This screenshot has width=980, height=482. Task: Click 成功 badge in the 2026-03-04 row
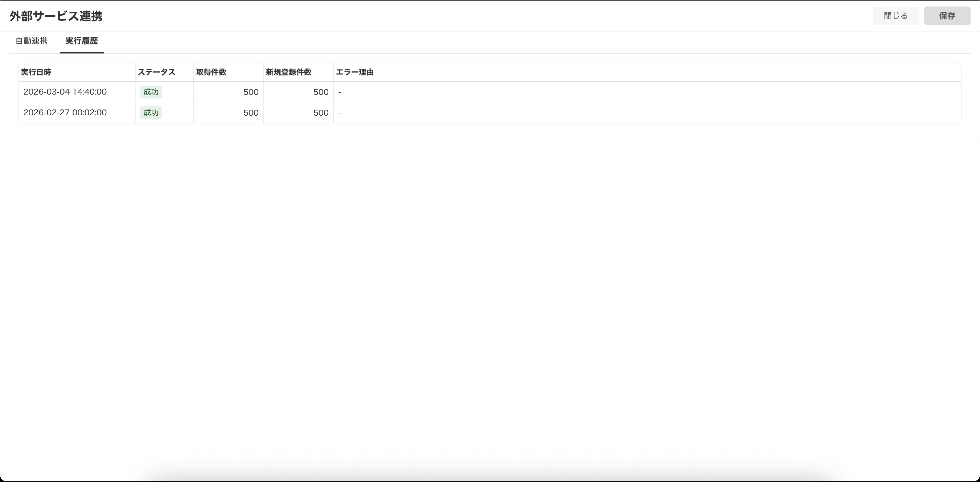(x=151, y=92)
